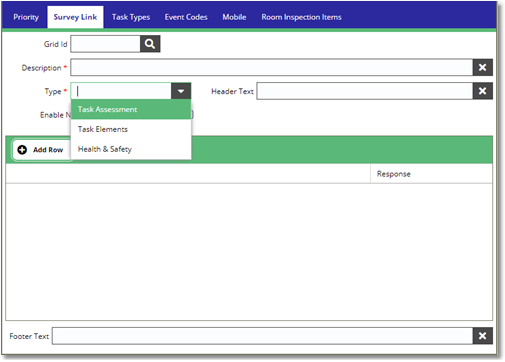Image resolution: width=505 pixels, height=362 pixels.
Task: Choose Task Elements from Type list
Action: point(131,129)
